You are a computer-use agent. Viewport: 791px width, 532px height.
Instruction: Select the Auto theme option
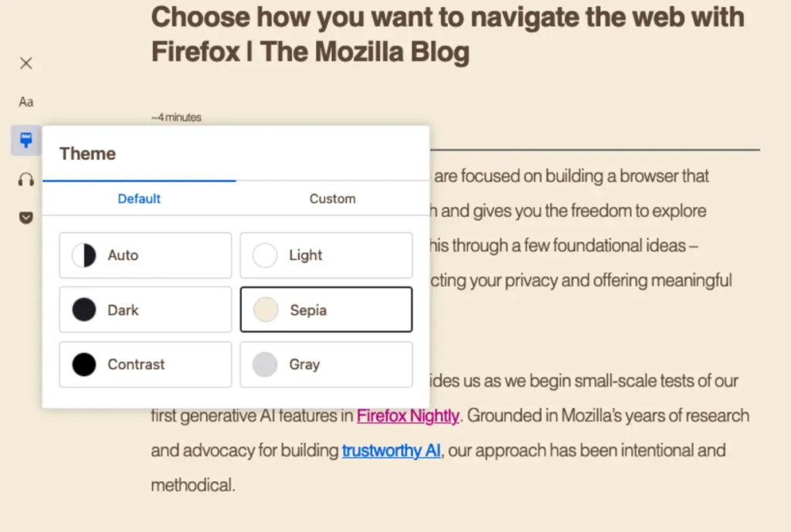(x=145, y=255)
